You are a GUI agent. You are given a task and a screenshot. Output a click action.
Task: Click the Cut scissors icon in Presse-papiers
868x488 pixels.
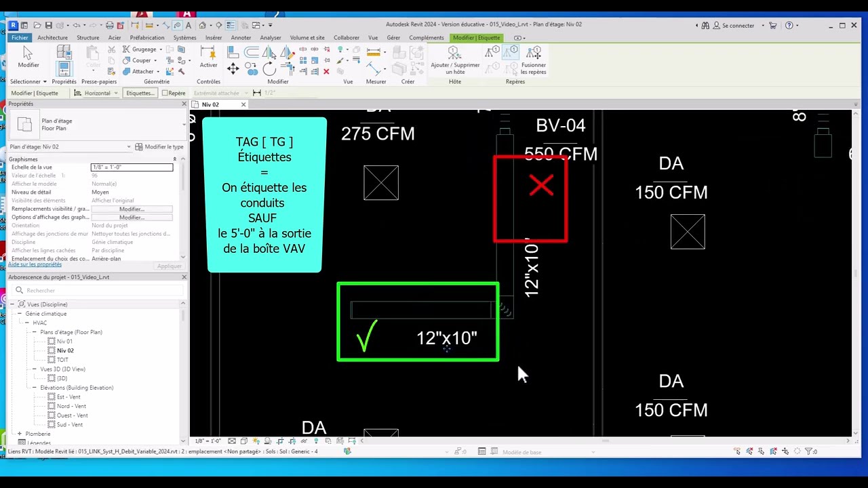[x=113, y=49]
